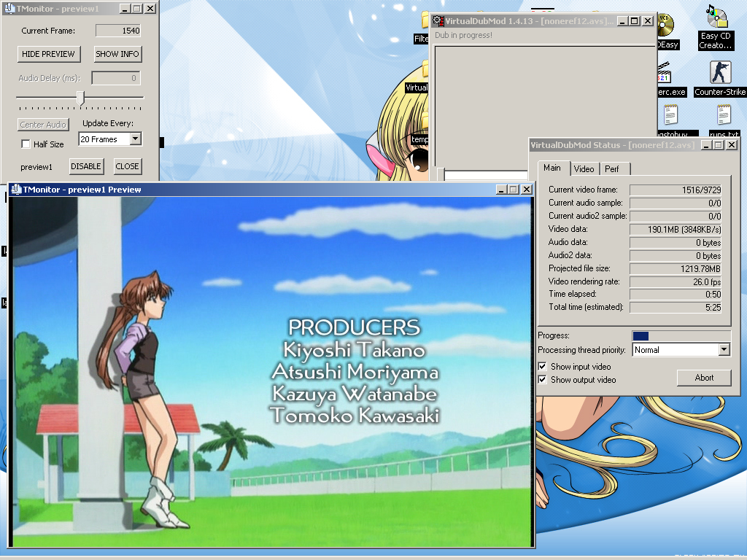The height and width of the screenshot is (560, 747).
Task: Open the notepad file left of rups.txt
Action: 671,115
